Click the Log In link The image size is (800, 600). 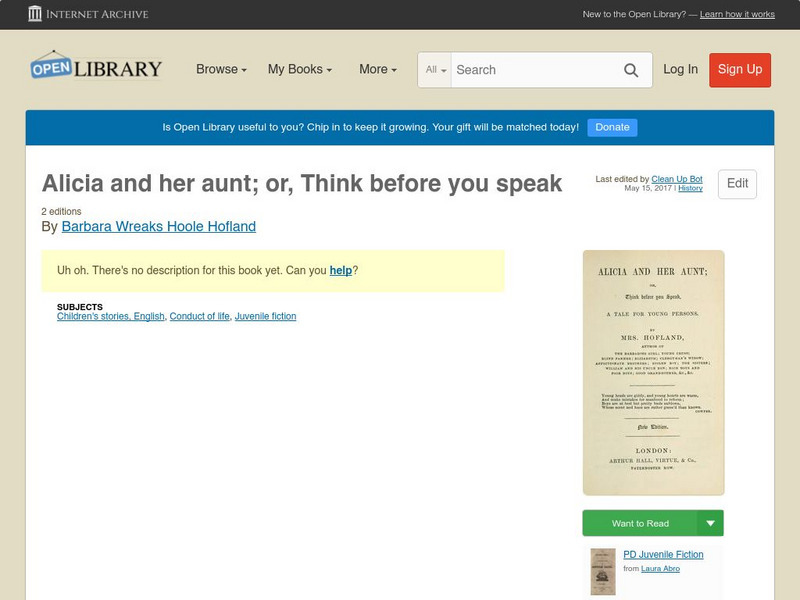click(681, 70)
